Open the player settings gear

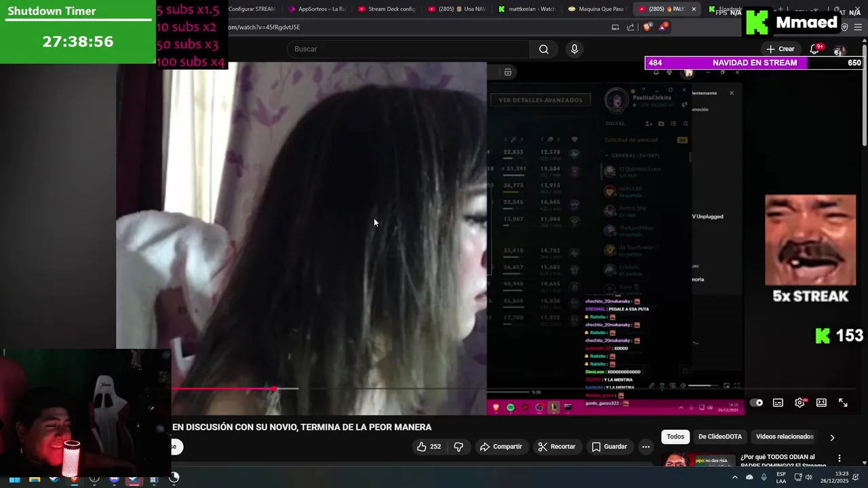[800, 403]
